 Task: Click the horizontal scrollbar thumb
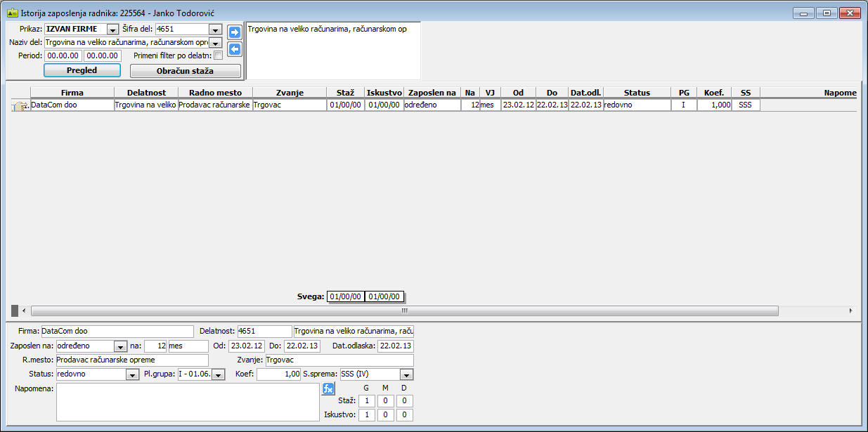click(x=404, y=310)
